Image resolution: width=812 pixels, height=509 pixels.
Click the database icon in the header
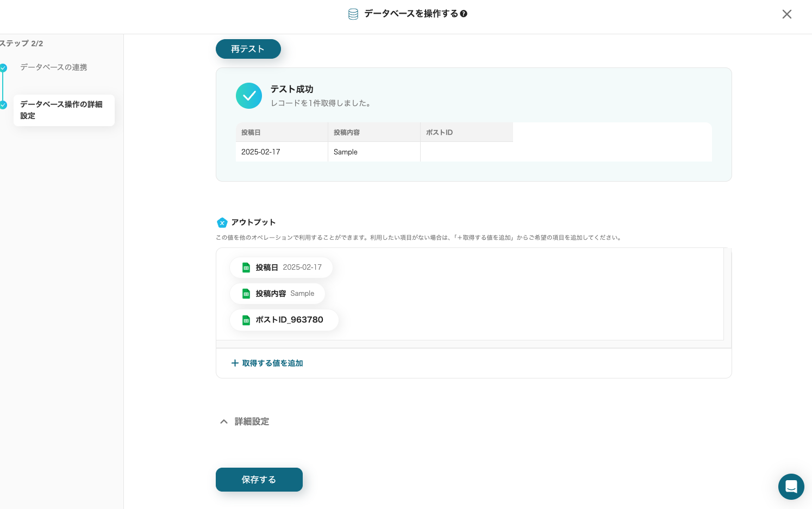(x=353, y=14)
